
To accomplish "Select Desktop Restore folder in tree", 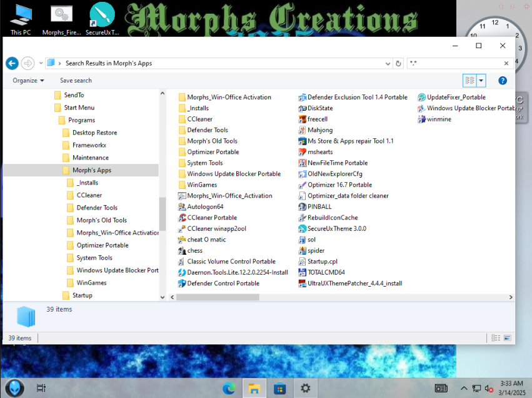I will coord(94,133).
